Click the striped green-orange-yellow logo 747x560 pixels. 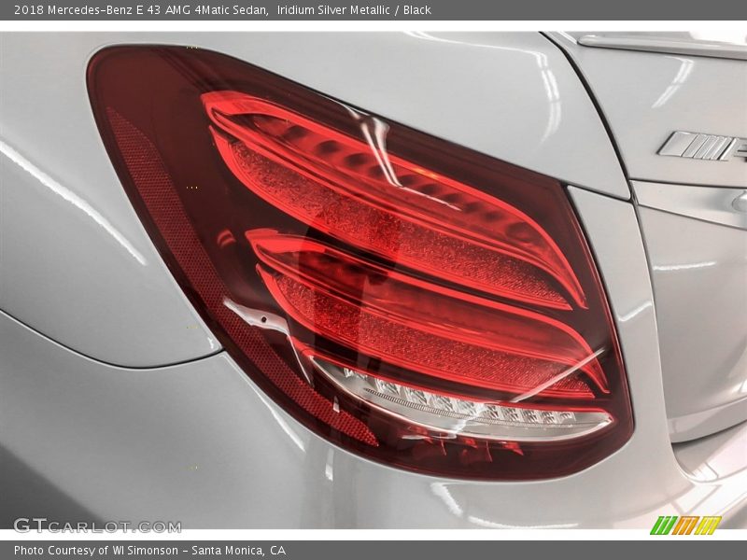click(x=685, y=525)
